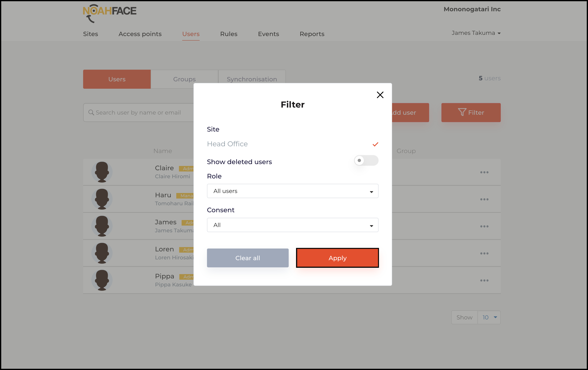Open the three-dot menu for Loren

tap(484, 253)
